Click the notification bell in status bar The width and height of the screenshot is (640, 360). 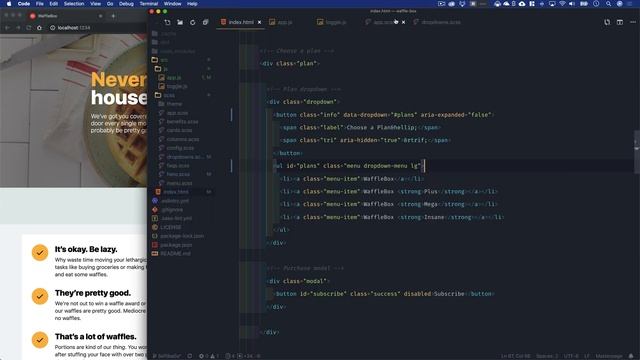coord(631,356)
